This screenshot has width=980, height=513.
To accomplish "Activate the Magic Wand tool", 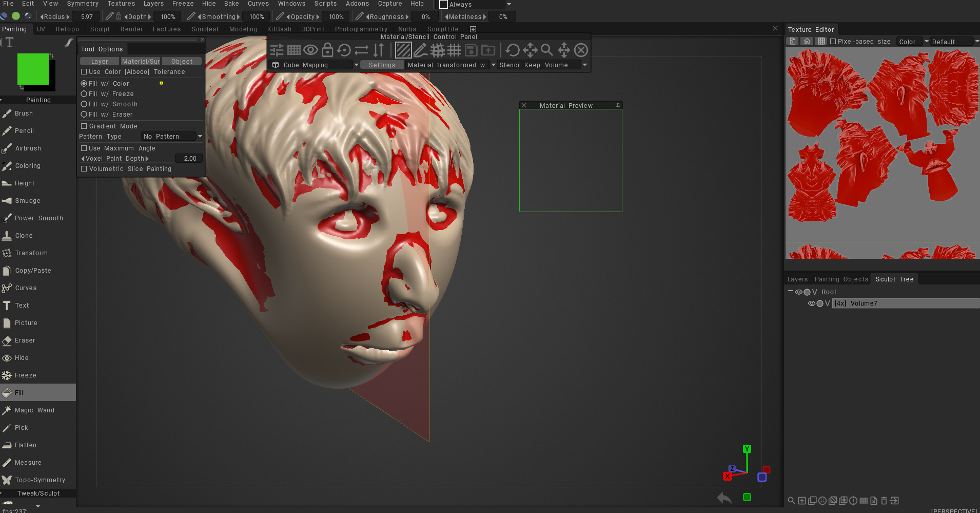I will [x=34, y=410].
